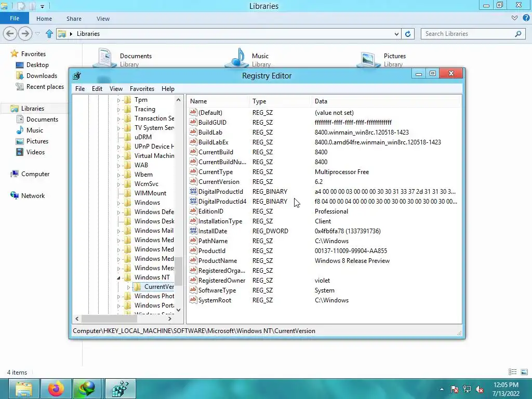This screenshot has height=399, width=532.
Task: Go up one level in Libraries window
Action: pyautogui.click(x=49, y=34)
